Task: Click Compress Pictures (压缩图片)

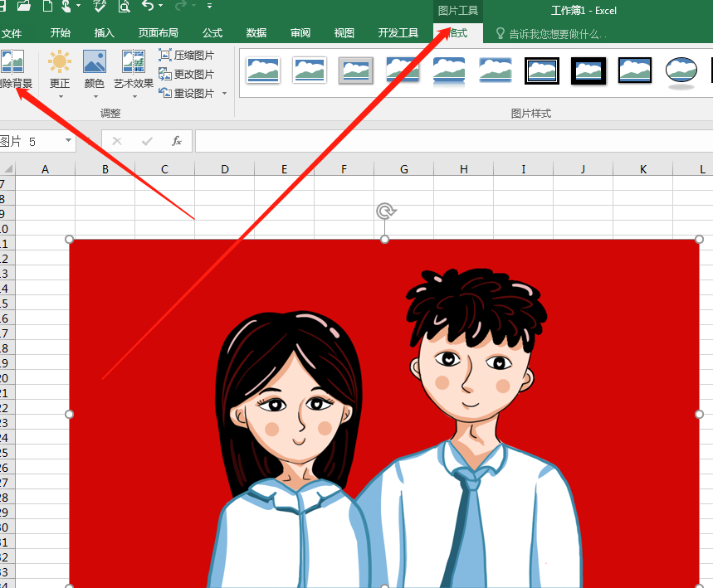Action: pos(187,56)
